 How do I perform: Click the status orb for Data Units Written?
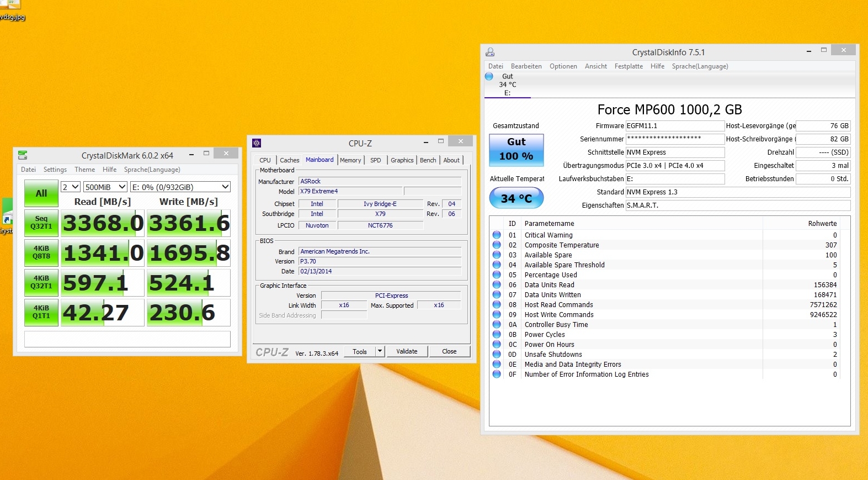tap(497, 294)
